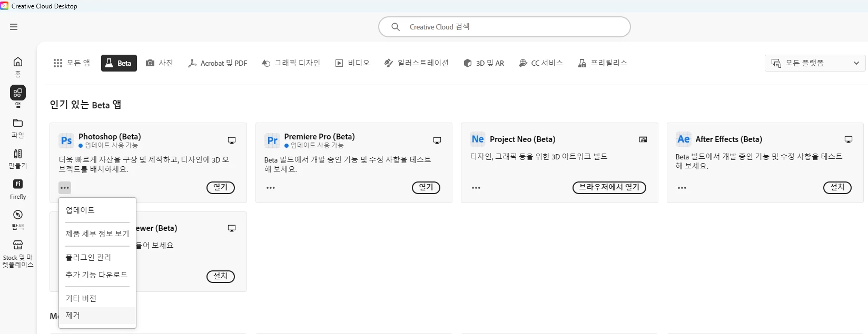The height and width of the screenshot is (334, 868).
Task: Choose 기타 버전 menu item
Action: coord(97,298)
